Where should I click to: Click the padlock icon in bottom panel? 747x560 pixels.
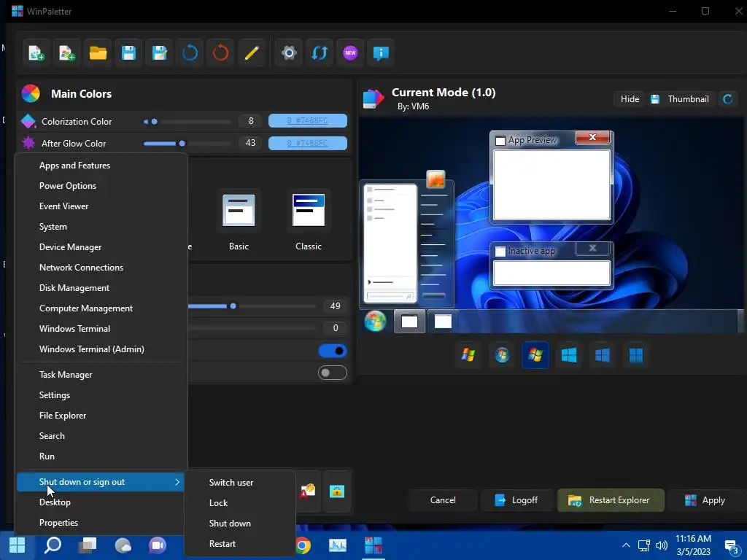(x=337, y=491)
